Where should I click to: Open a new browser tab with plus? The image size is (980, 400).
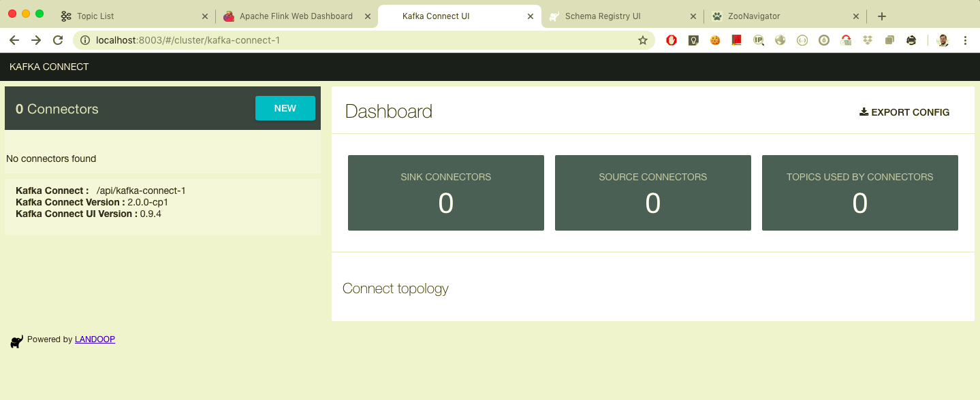(x=882, y=16)
